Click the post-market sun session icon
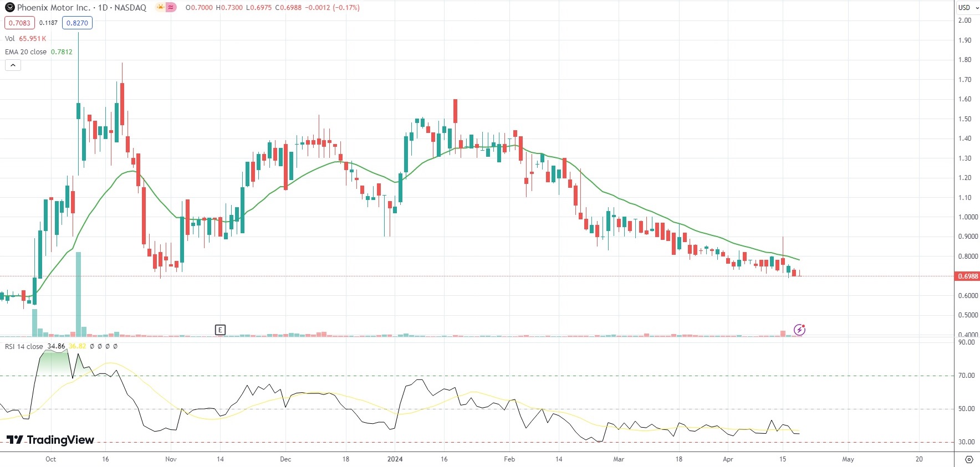 160,8
